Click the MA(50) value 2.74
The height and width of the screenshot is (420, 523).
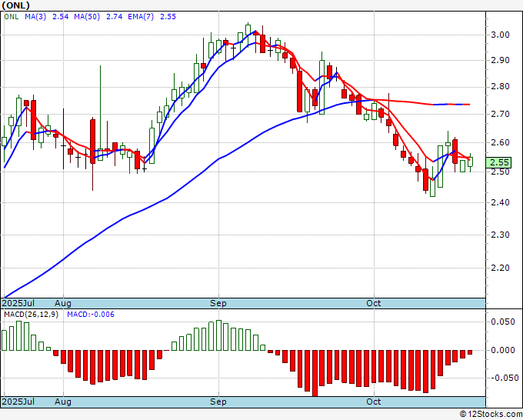tap(114, 17)
